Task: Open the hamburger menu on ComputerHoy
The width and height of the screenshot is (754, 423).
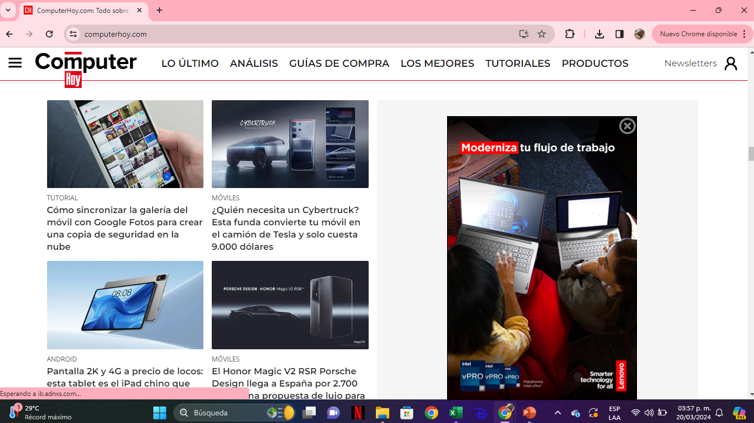Action: coord(15,63)
